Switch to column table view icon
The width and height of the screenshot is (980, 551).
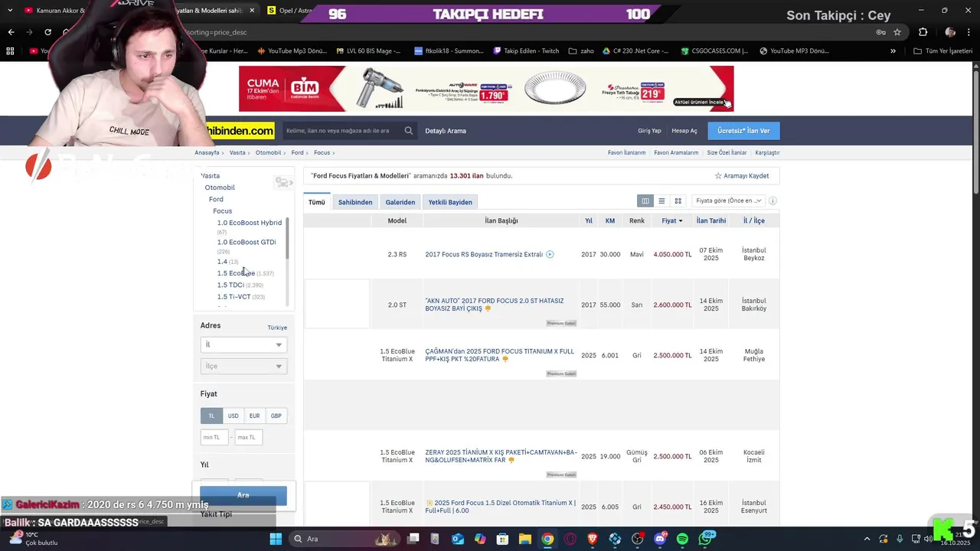pyautogui.click(x=645, y=201)
